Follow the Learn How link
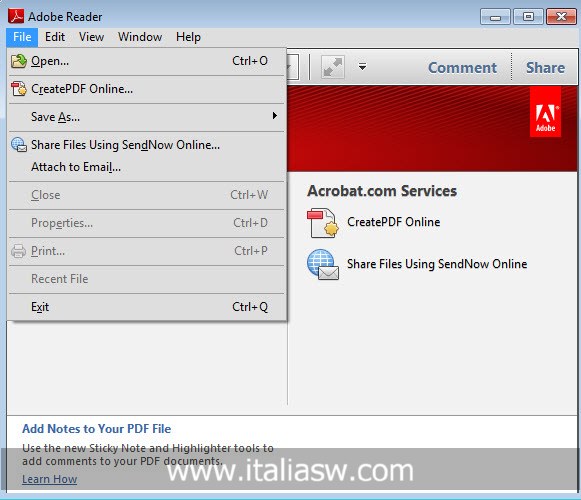 pos(50,479)
